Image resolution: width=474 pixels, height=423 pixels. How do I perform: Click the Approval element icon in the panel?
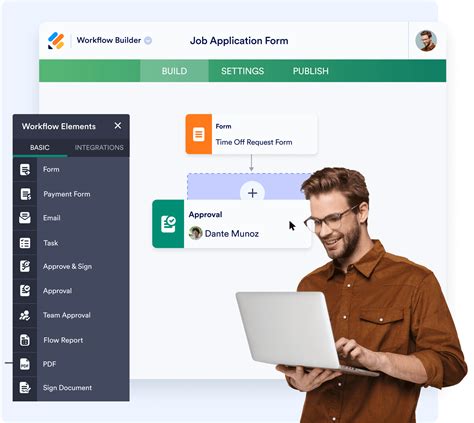[x=25, y=290]
